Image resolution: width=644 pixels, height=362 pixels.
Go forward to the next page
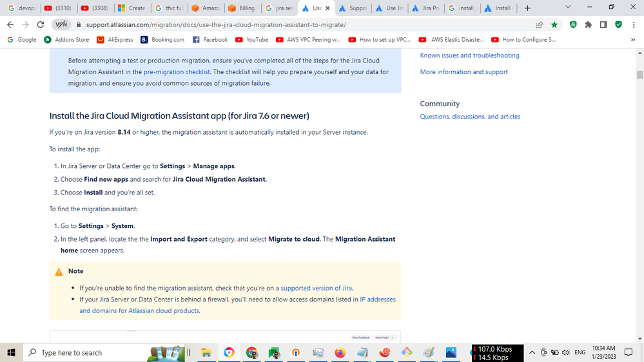pyautogui.click(x=26, y=24)
